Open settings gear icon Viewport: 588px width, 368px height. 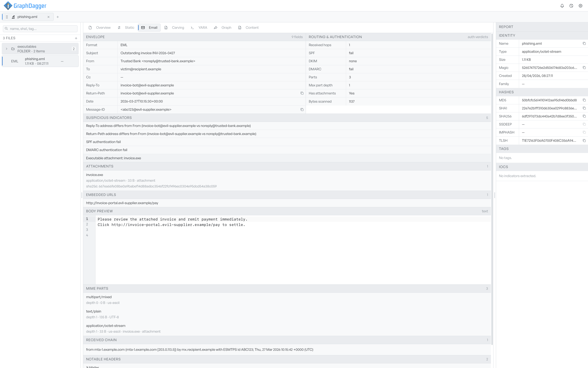point(581,6)
